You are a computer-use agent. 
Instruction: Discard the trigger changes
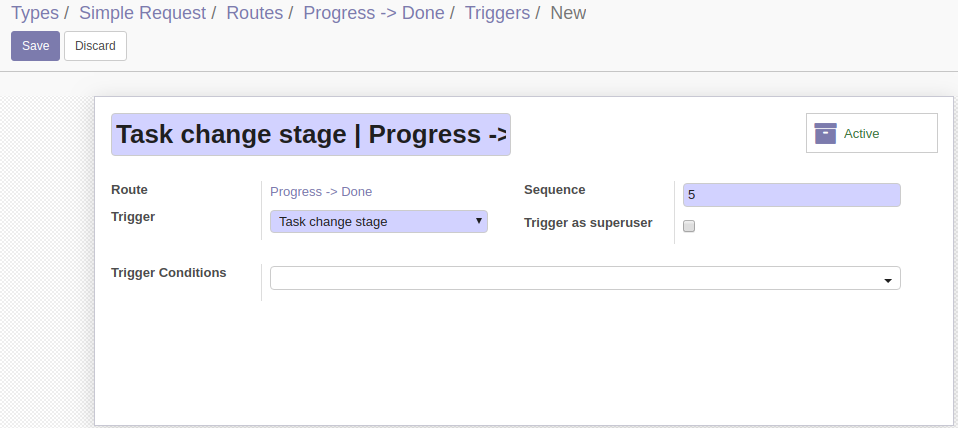pyautogui.click(x=95, y=46)
